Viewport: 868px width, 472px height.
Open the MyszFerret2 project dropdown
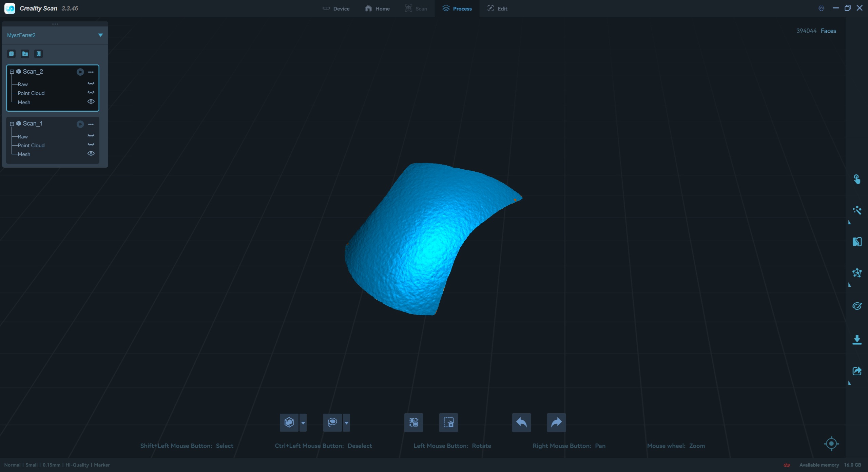(x=100, y=35)
